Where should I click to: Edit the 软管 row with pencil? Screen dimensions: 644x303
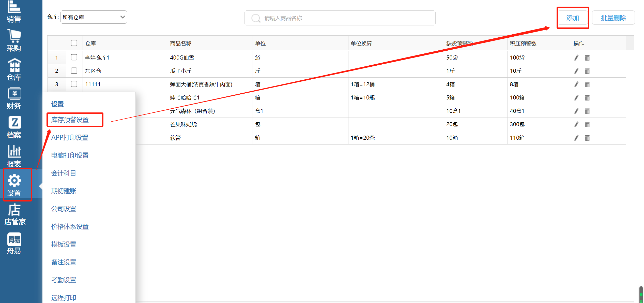(576, 138)
